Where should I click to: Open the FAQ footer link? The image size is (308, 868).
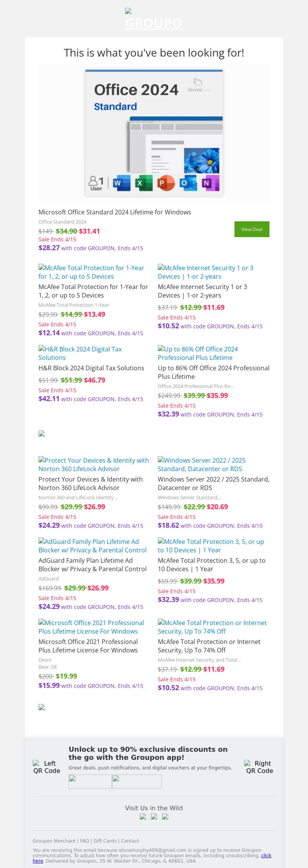pos(84,841)
